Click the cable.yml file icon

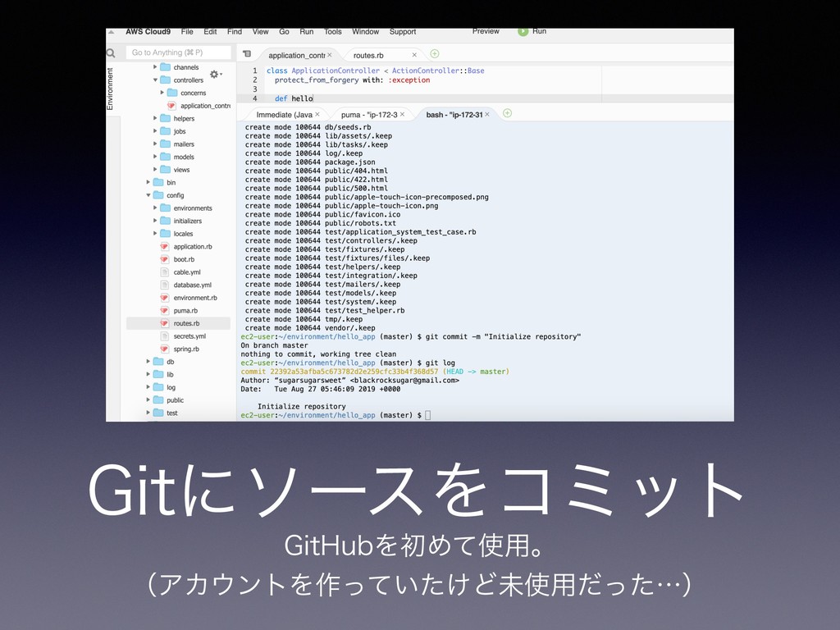tap(165, 272)
